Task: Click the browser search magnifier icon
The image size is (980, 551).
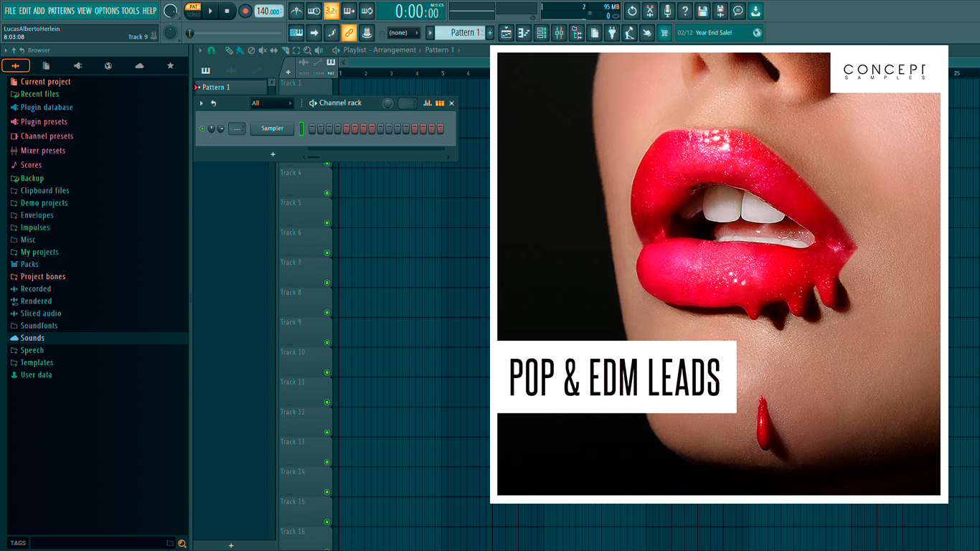Action: click(182, 543)
